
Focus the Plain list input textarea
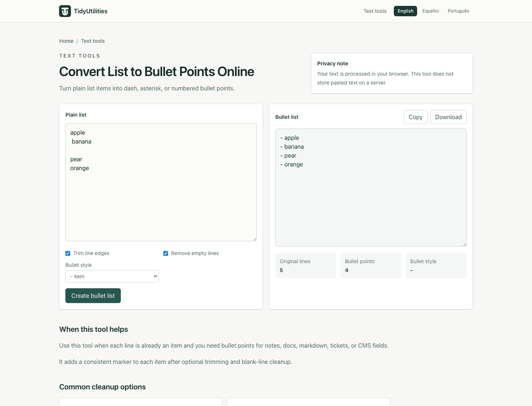tap(161, 182)
